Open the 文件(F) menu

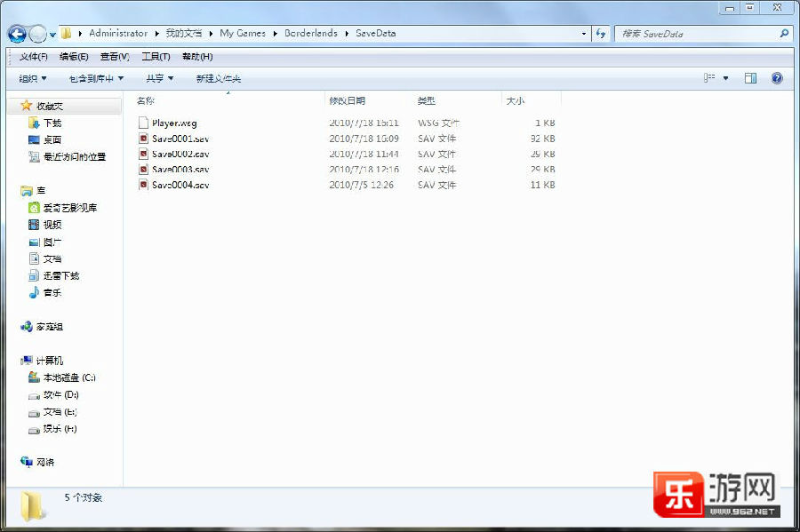pyautogui.click(x=33, y=57)
